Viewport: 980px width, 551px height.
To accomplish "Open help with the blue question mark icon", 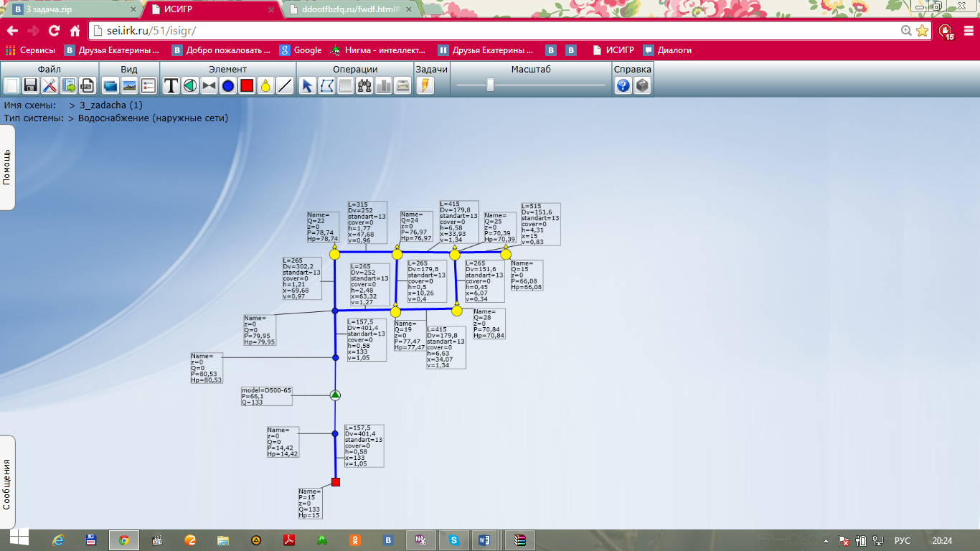I will click(623, 86).
